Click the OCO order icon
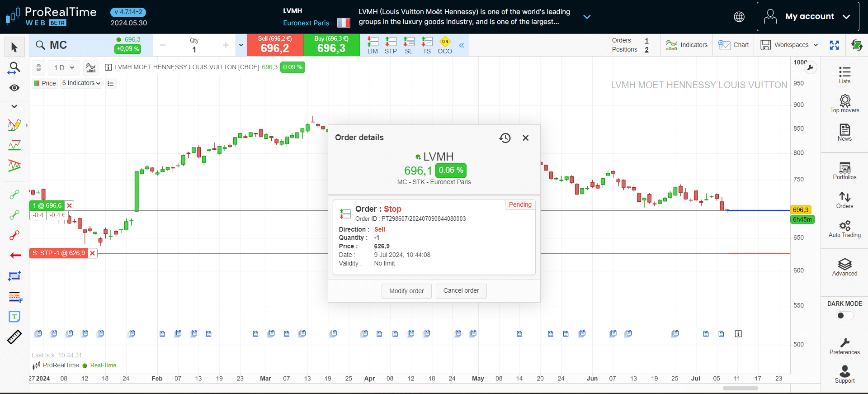 point(445,45)
